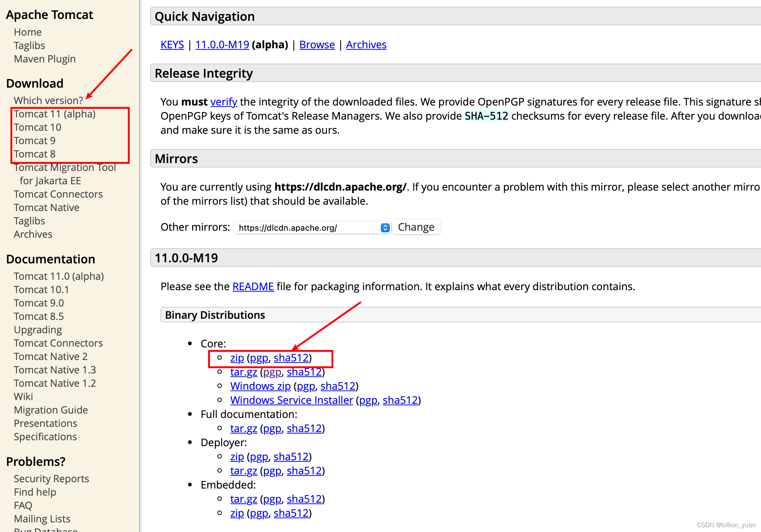Image resolution: width=761 pixels, height=532 pixels.
Task: Download the Core Windows zip
Action: 260,386
